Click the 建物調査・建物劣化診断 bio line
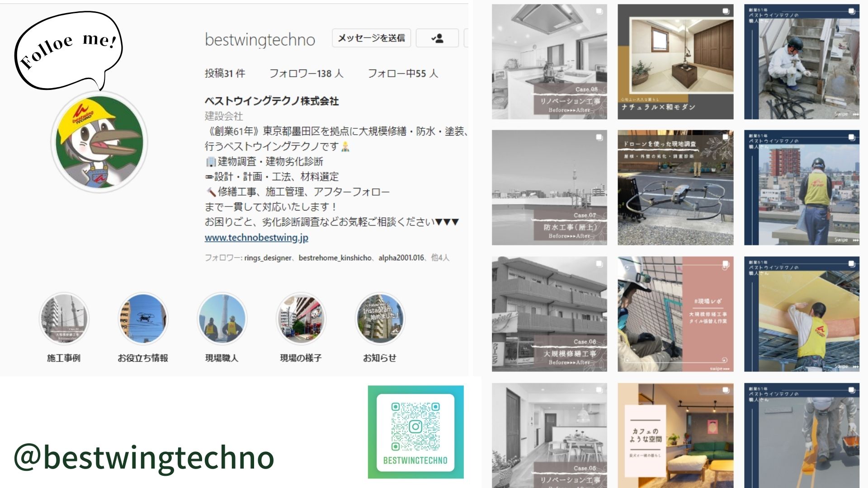The image size is (868, 488). click(x=264, y=161)
